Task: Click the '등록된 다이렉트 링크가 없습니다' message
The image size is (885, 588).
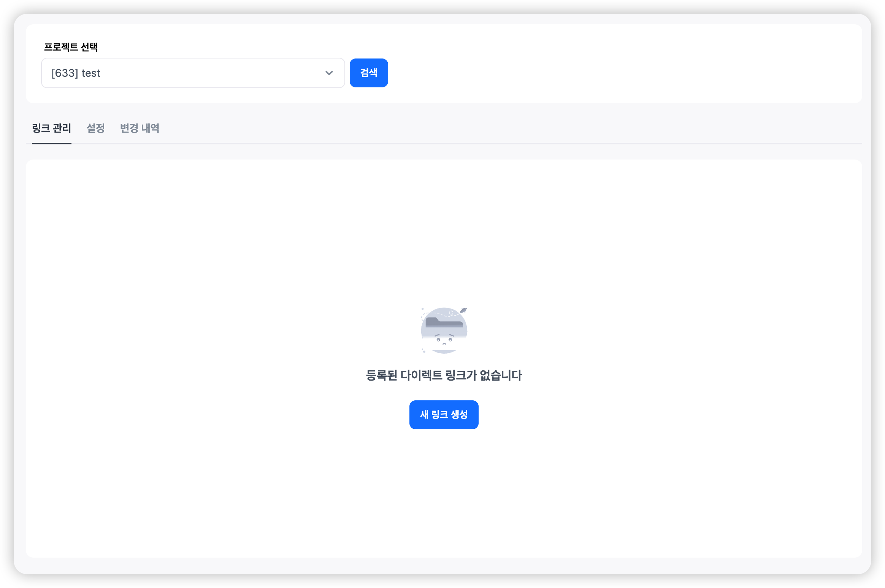Action: pos(444,375)
